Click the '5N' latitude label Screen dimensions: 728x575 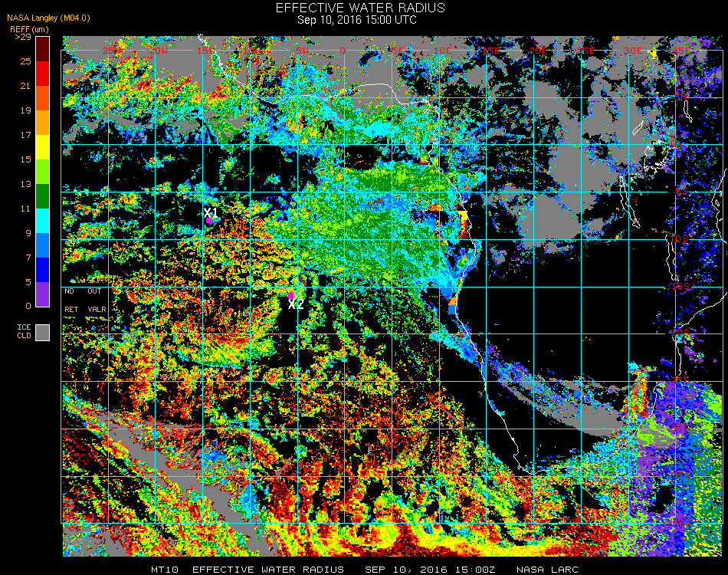tap(680, 97)
